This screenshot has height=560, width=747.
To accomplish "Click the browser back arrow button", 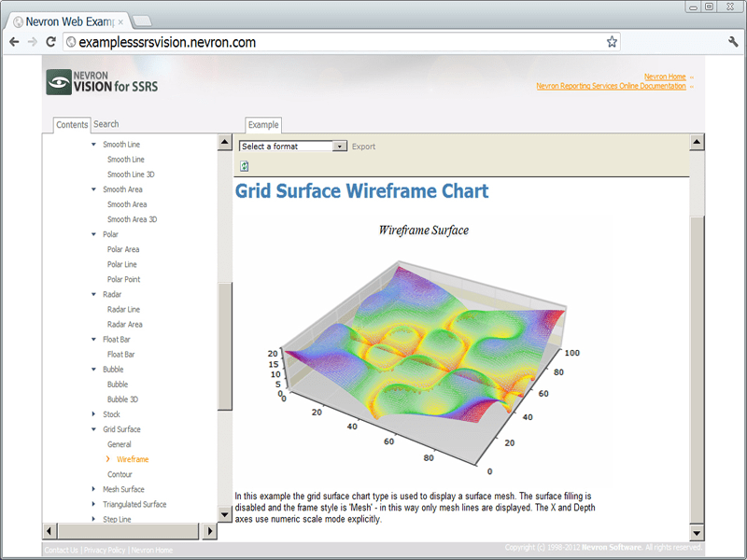I will [14, 42].
